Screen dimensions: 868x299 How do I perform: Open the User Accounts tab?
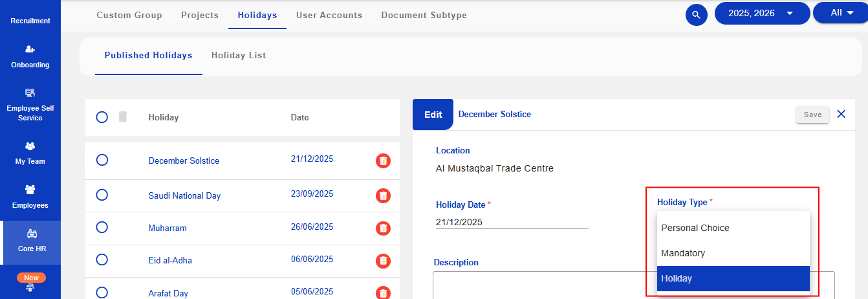point(329,15)
